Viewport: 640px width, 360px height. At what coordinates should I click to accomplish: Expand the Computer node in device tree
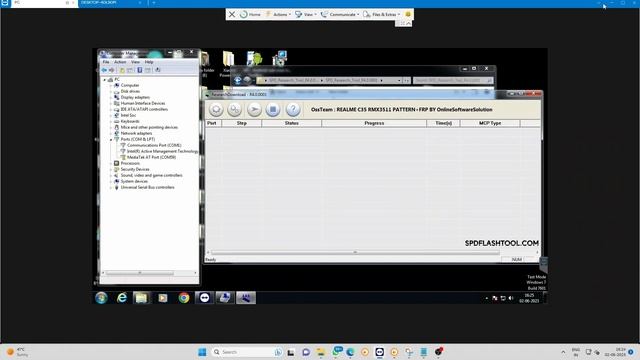click(x=111, y=85)
